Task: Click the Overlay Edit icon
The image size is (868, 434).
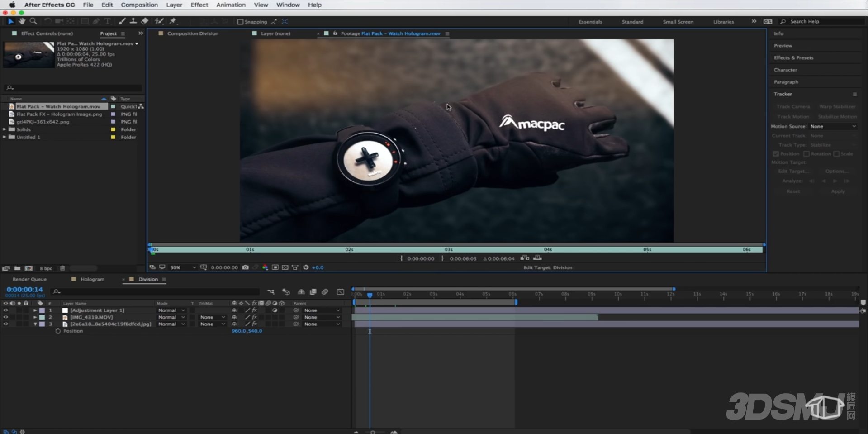Action: click(537, 258)
